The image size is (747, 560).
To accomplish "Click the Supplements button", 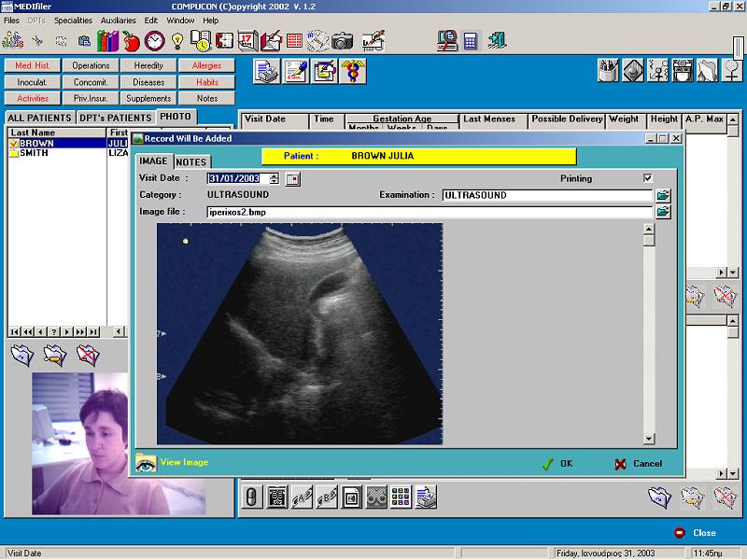I will click(x=148, y=99).
